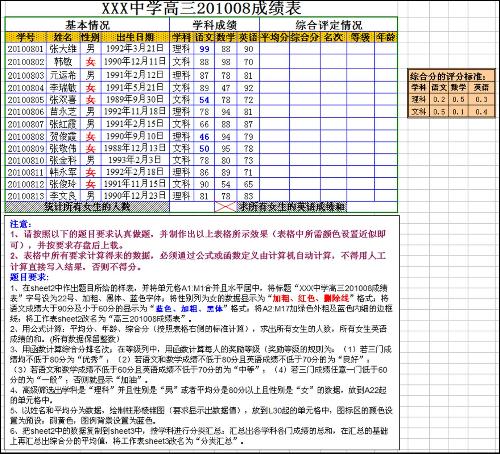The image size is (500, 454).
Task: Select birth date cell 1991年5月21日
Action: point(135,88)
